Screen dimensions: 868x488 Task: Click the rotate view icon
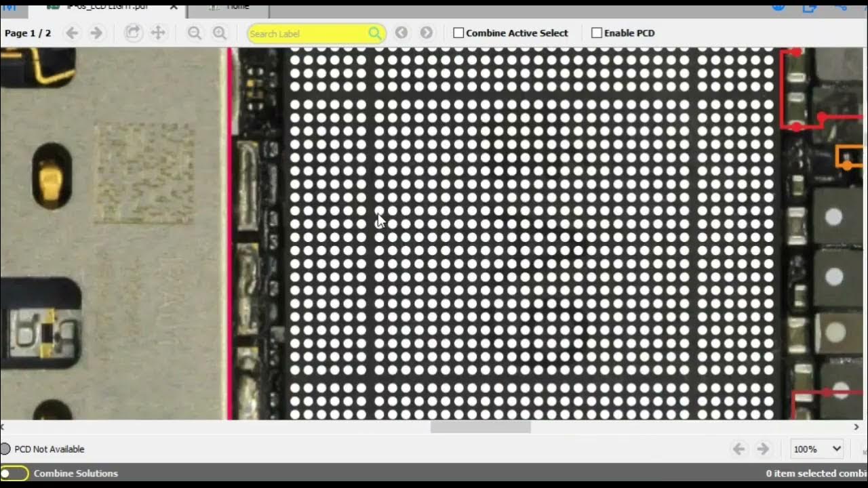[x=133, y=33]
